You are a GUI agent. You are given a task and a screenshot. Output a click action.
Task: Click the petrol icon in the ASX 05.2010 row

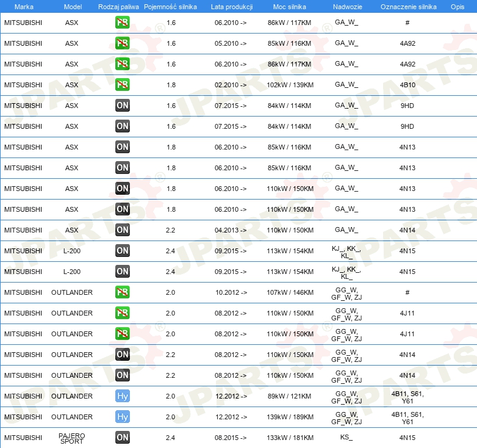click(123, 43)
